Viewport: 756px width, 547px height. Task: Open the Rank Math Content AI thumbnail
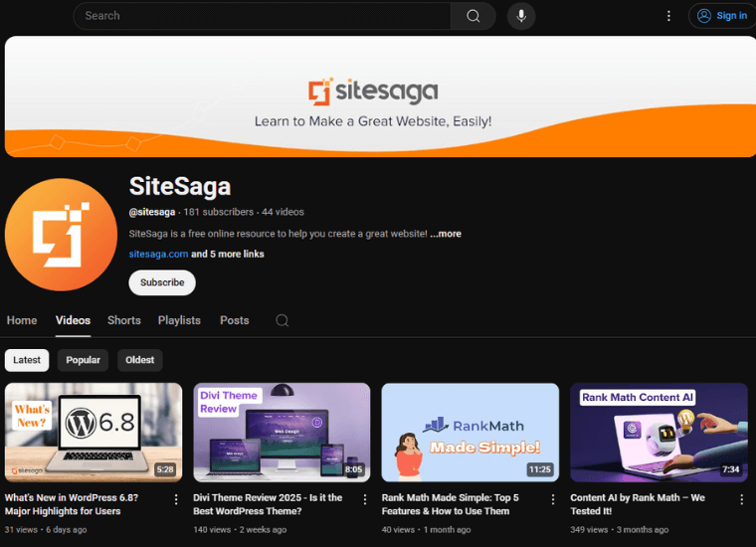pyautogui.click(x=659, y=433)
